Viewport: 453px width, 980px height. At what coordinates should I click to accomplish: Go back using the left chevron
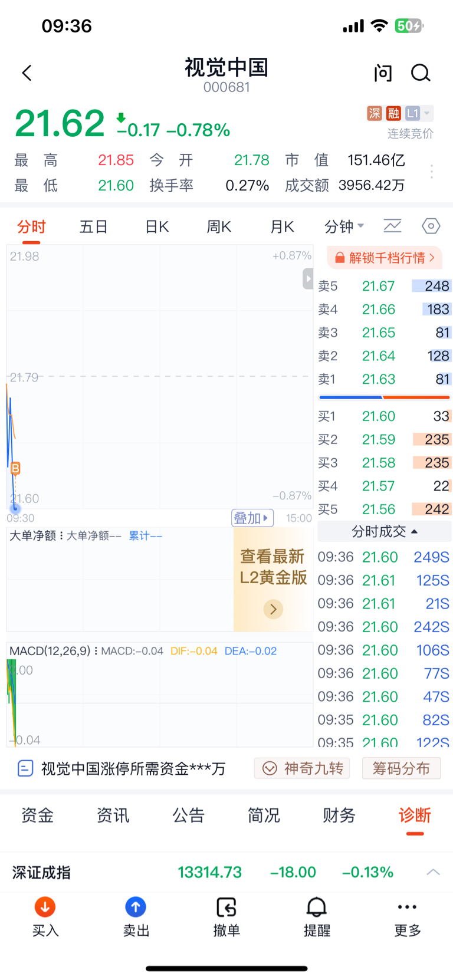point(27,73)
